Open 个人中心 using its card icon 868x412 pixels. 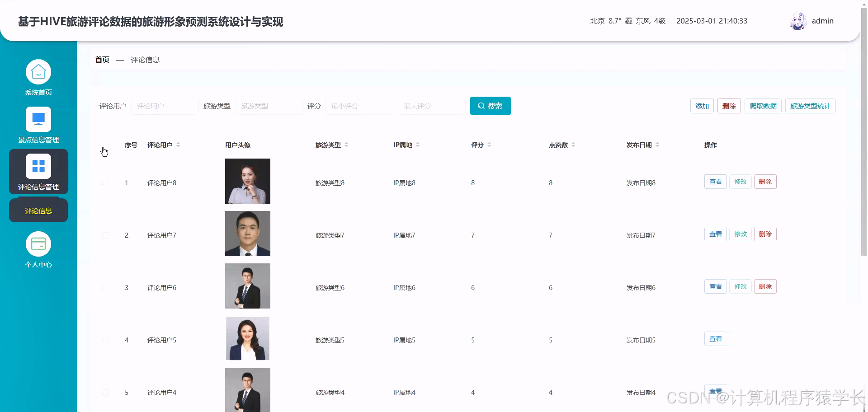click(x=38, y=244)
